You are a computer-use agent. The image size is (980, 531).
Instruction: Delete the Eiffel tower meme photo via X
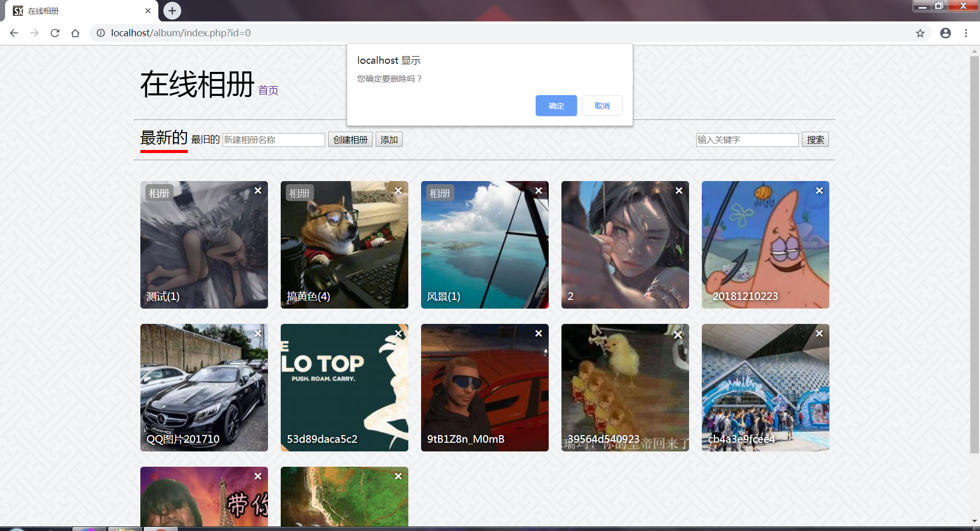click(258, 476)
